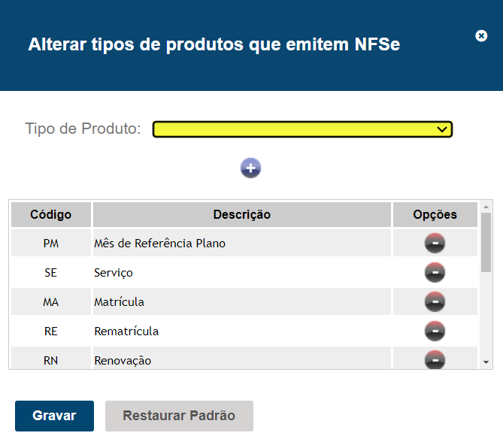
Task: Click the MA code cell
Action: [51, 302]
